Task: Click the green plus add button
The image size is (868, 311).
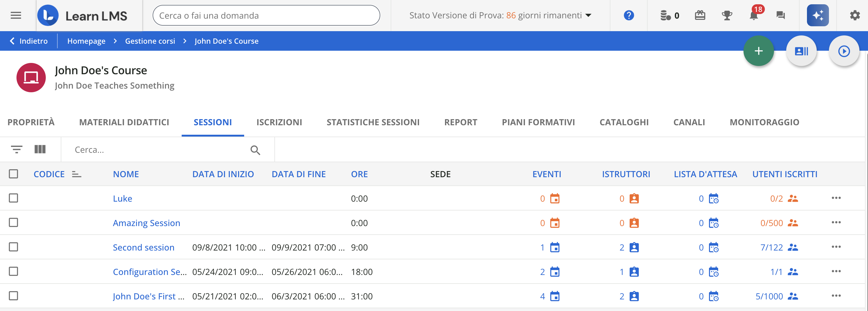Action: (x=758, y=51)
